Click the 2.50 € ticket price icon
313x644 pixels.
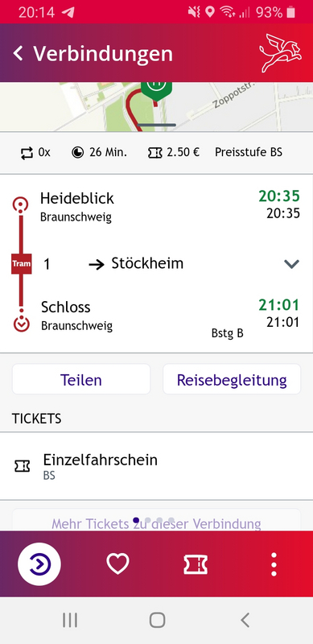coord(154,153)
